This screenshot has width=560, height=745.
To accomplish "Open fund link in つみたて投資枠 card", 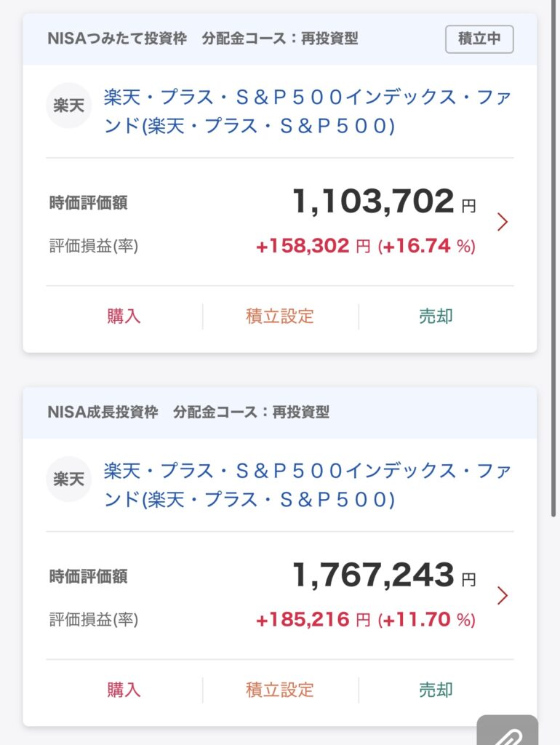I will coord(308,111).
